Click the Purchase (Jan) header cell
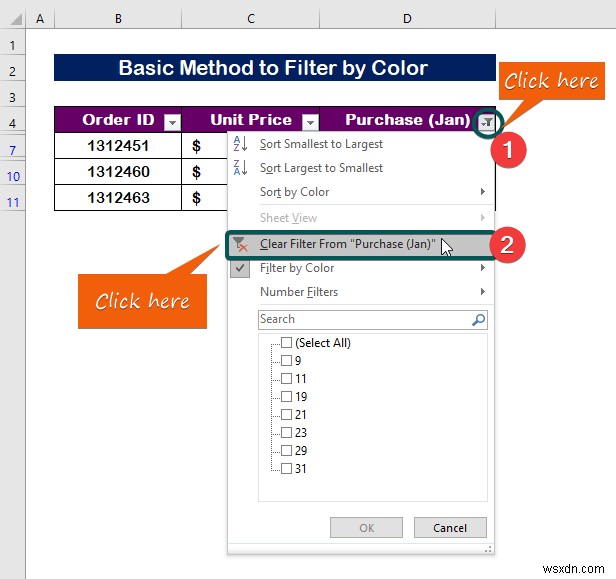The height and width of the screenshot is (579, 616). click(x=407, y=120)
